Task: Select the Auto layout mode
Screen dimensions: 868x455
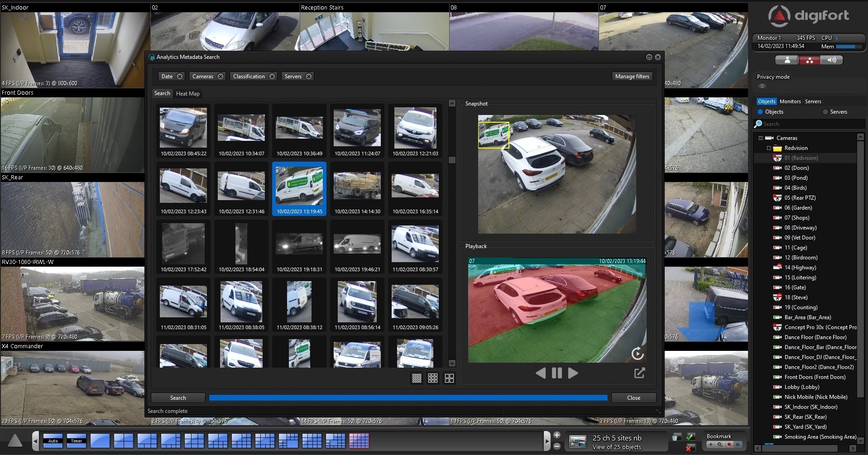Action: 53,441
